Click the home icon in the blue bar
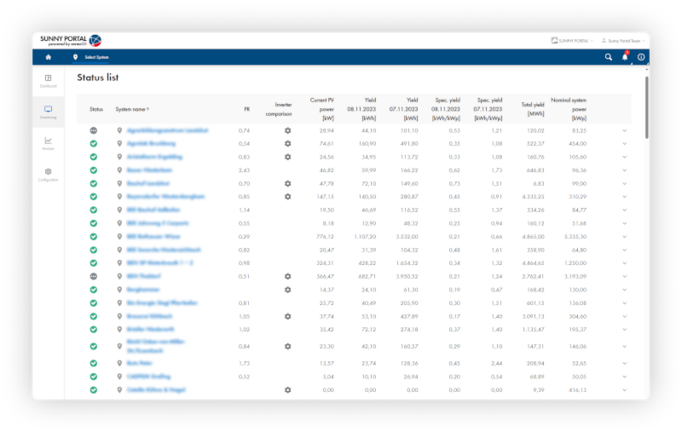This screenshot has height=432, width=682. [x=47, y=57]
